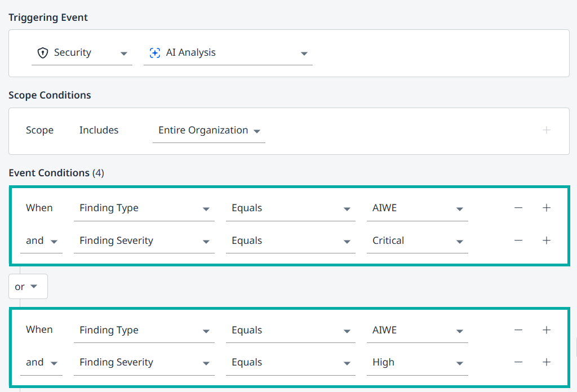
Task: Add a condition after the second Finding Type row
Action: click(546, 330)
